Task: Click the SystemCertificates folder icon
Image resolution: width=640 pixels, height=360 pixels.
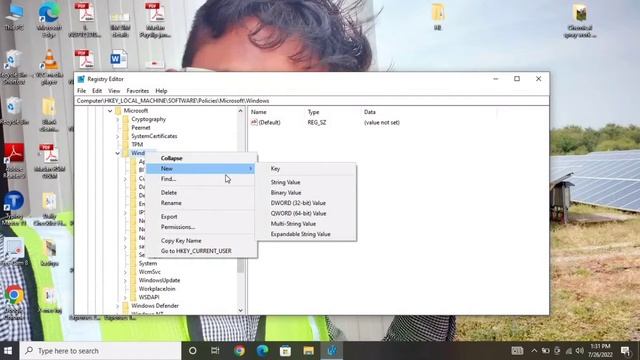Action: (126, 136)
